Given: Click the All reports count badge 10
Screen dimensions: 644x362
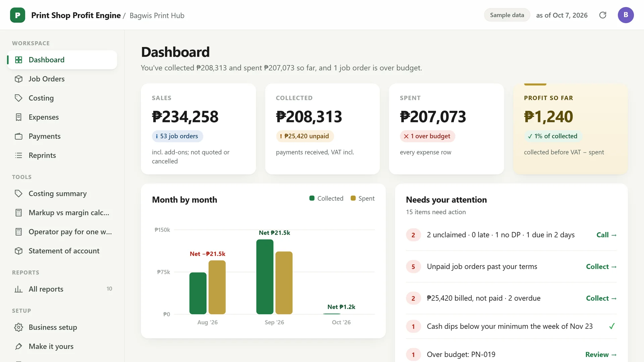Looking at the screenshot, I should click(x=109, y=289).
